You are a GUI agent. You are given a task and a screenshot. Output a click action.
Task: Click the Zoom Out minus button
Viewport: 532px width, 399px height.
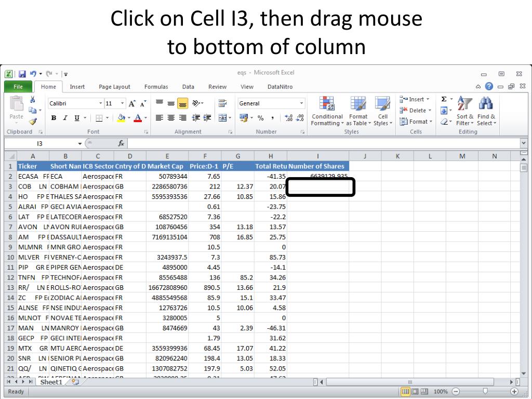click(x=456, y=392)
